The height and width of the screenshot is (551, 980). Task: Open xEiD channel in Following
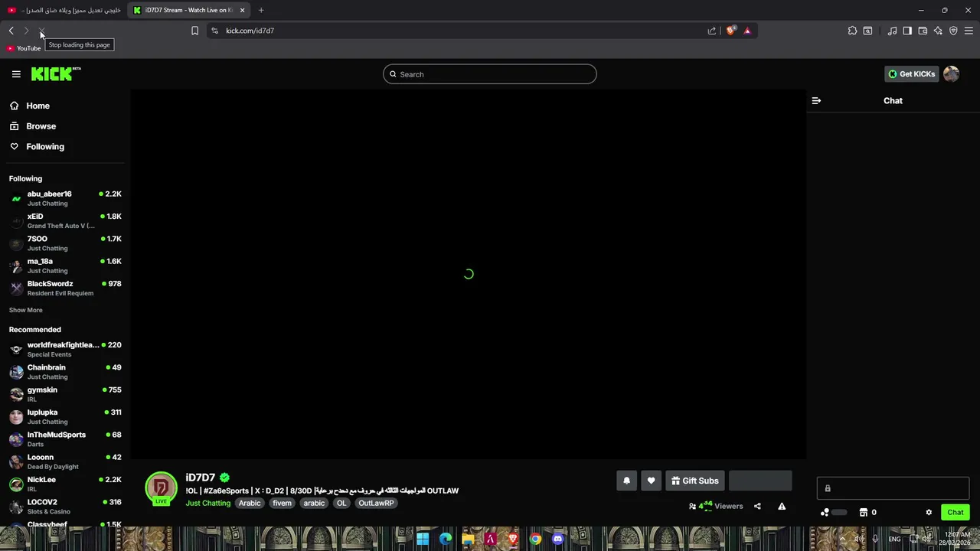65,220
